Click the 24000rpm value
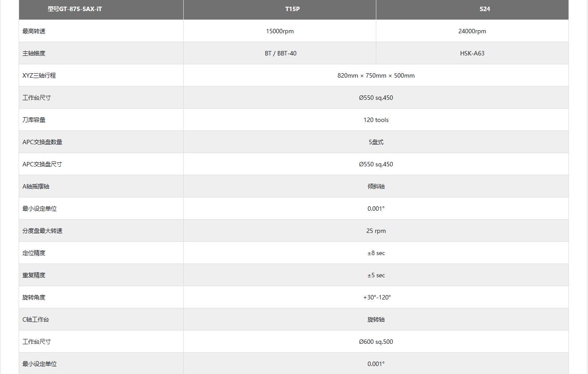The image size is (588, 374). click(472, 31)
